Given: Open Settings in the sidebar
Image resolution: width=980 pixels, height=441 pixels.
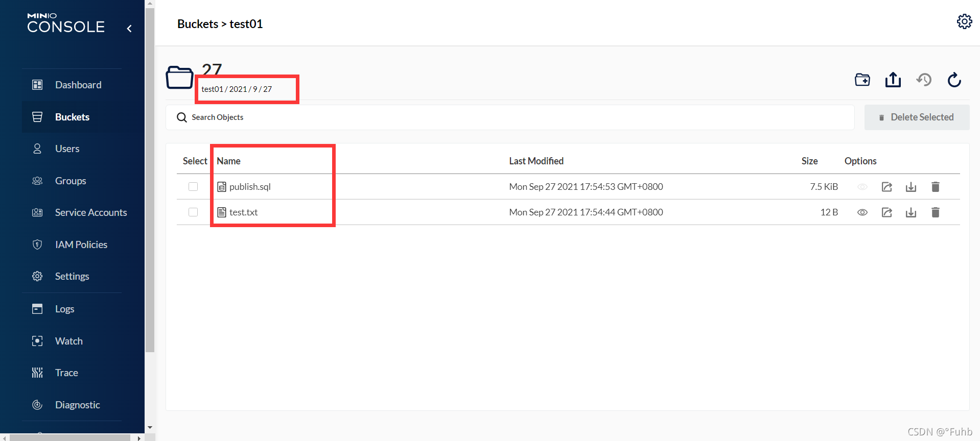Looking at the screenshot, I should pyautogui.click(x=72, y=276).
